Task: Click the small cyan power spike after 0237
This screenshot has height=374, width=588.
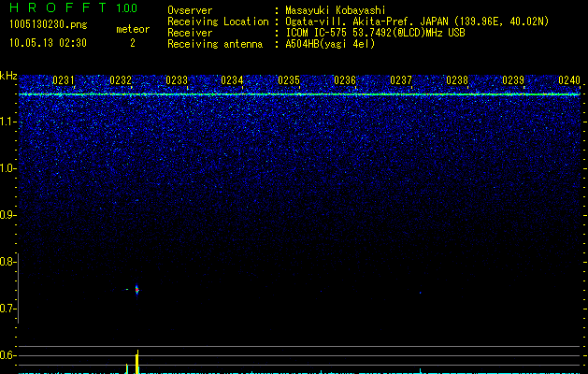Action: [x=420, y=370]
